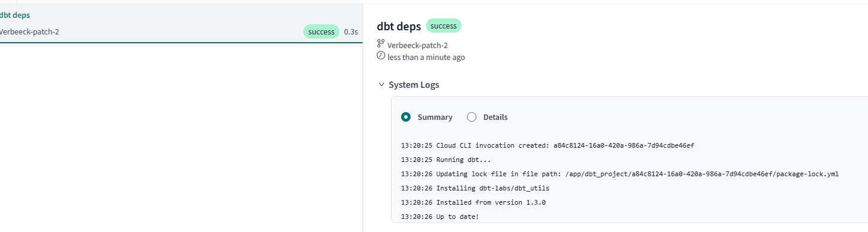Click the 'Up to date!' log line
Viewport: 868px width, 232px height.
point(440,217)
